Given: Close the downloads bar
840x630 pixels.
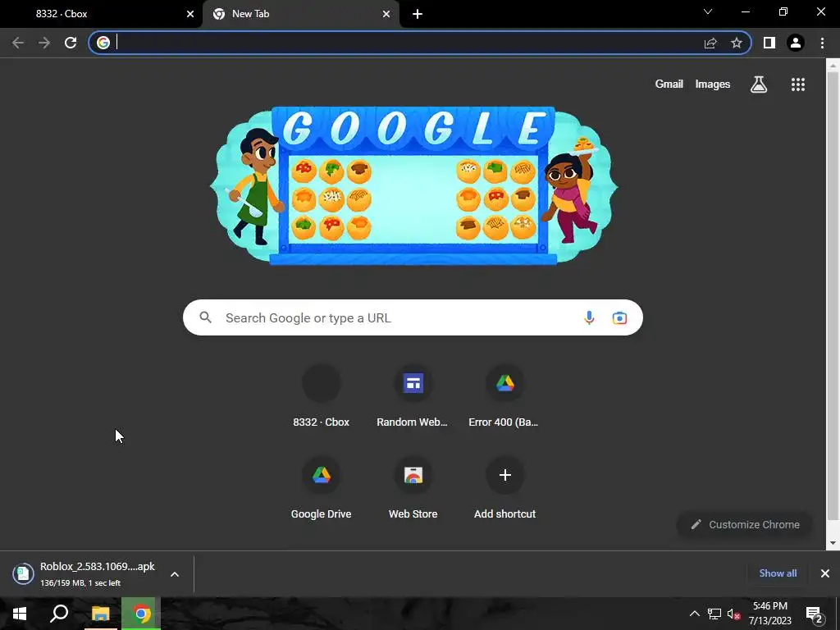Looking at the screenshot, I should click(x=825, y=573).
